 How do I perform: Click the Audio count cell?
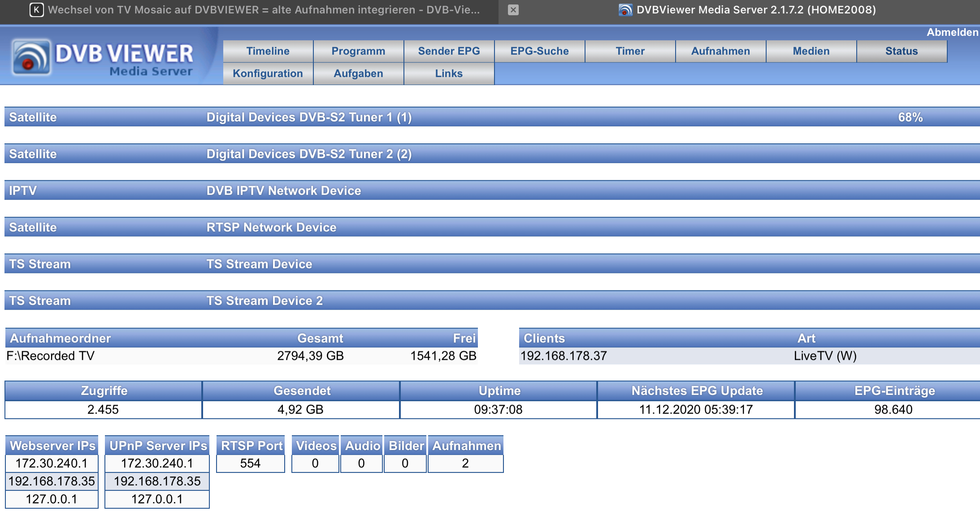(x=361, y=463)
